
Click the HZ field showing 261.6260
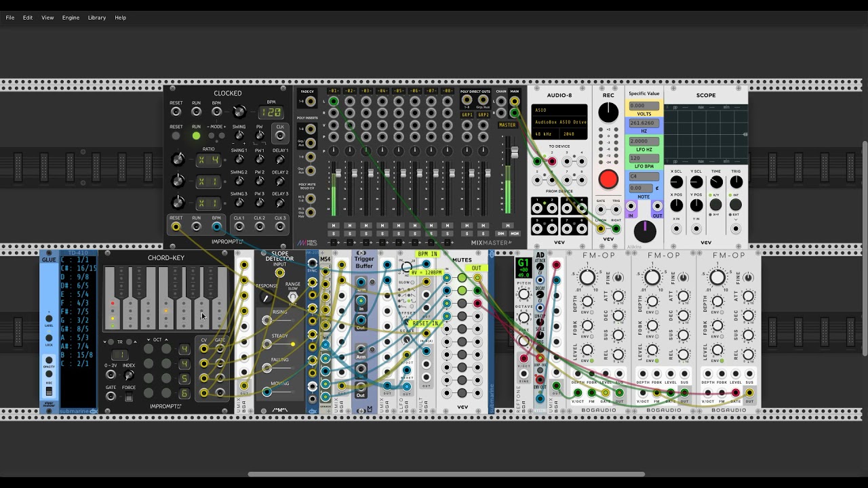[644, 123]
